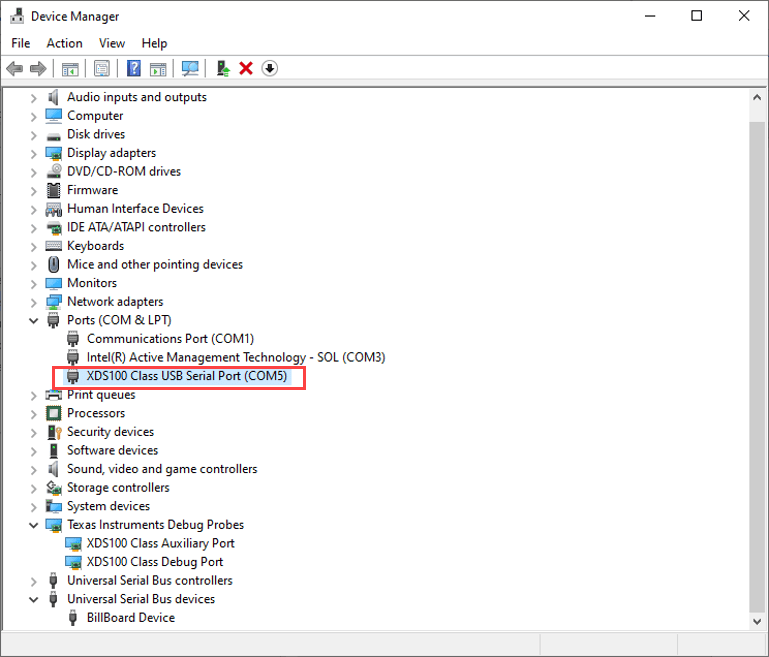This screenshot has width=769, height=657.
Task: Click the XDS100 Class USB Serial Port plug icon
Action: pyautogui.click(x=73, y=376)
